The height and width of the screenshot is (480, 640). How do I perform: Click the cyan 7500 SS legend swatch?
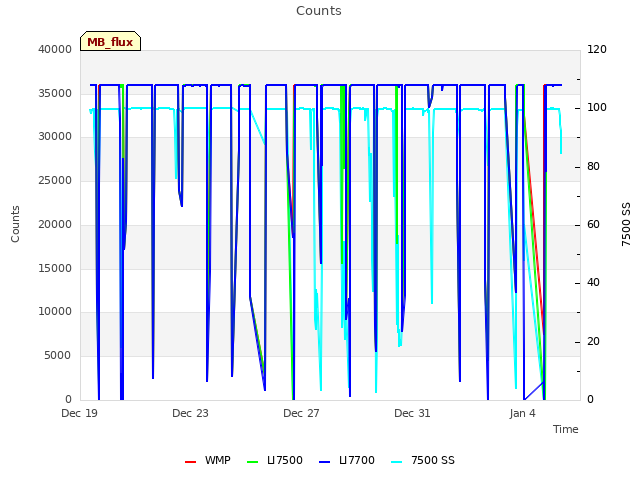pyautogui.click(x=397, y=461)
